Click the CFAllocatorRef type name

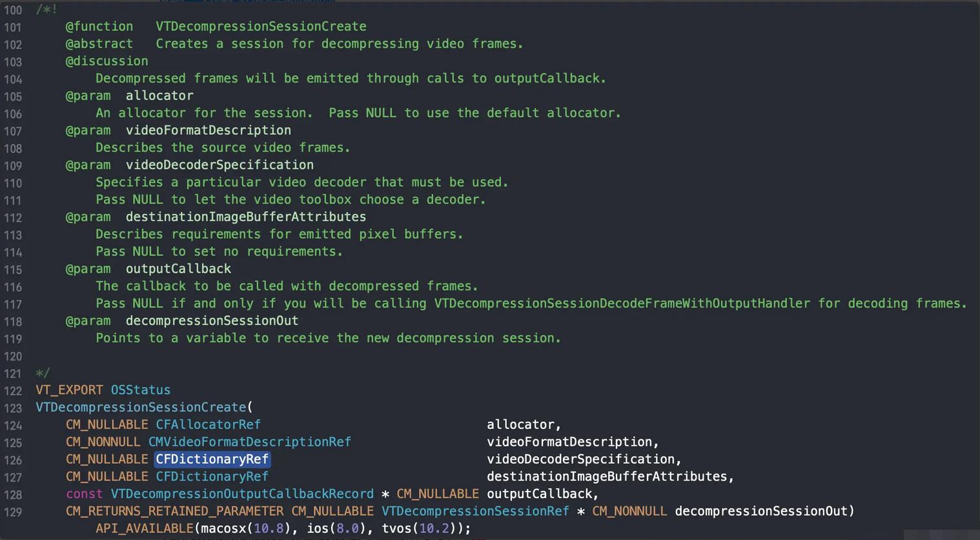coord(208,424)
